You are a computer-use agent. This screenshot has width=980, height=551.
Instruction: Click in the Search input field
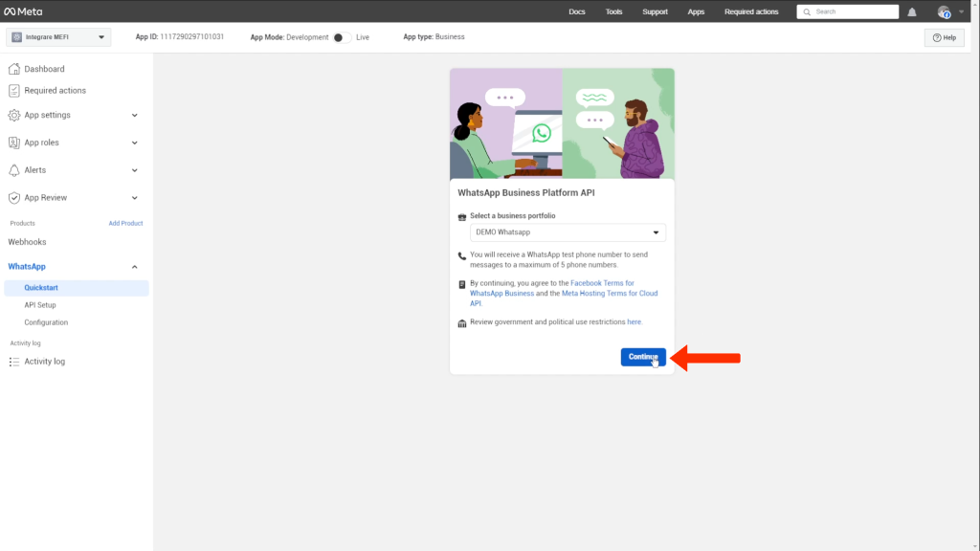[x=848, y=11]
